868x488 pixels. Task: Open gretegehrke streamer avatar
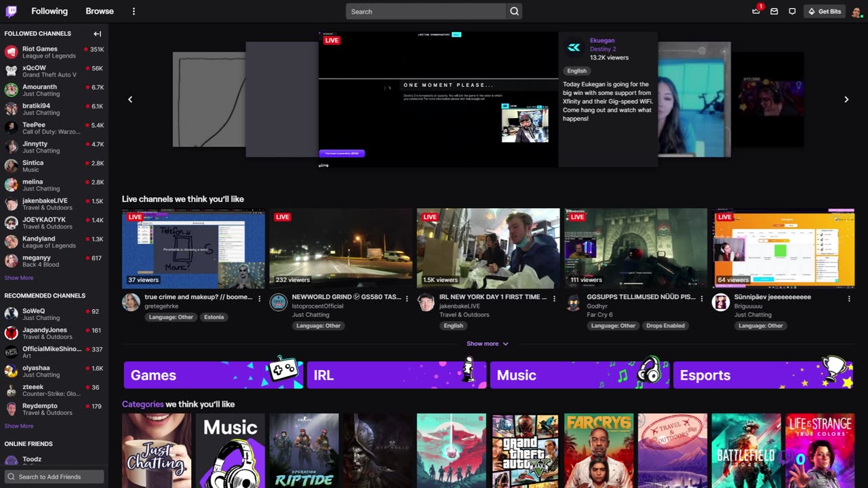[131, 302]
